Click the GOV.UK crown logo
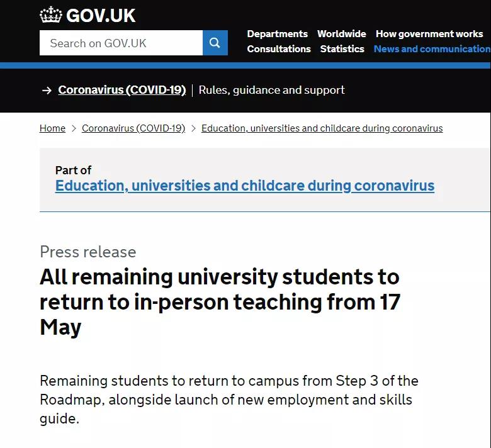 click(50, 15)
